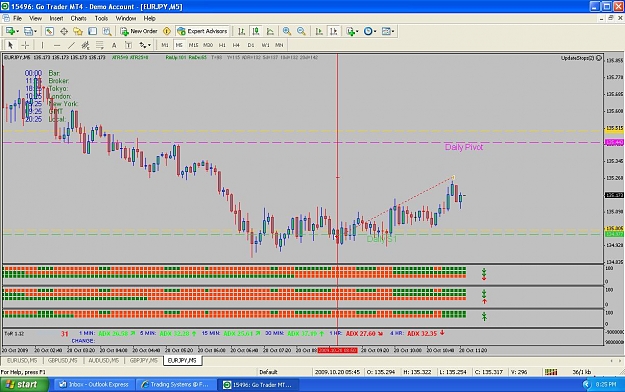Viewport: 625px width, 392px height.
Task: Click the Daily Pivot line label
Action: [464, 147]
